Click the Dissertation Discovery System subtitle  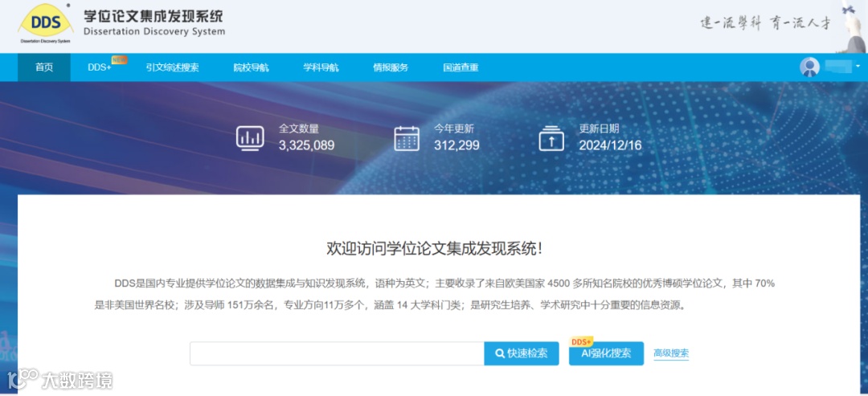[154, 31]
